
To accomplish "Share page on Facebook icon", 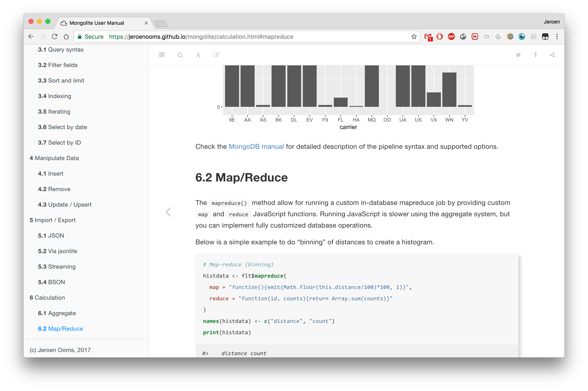I will 535,55.
